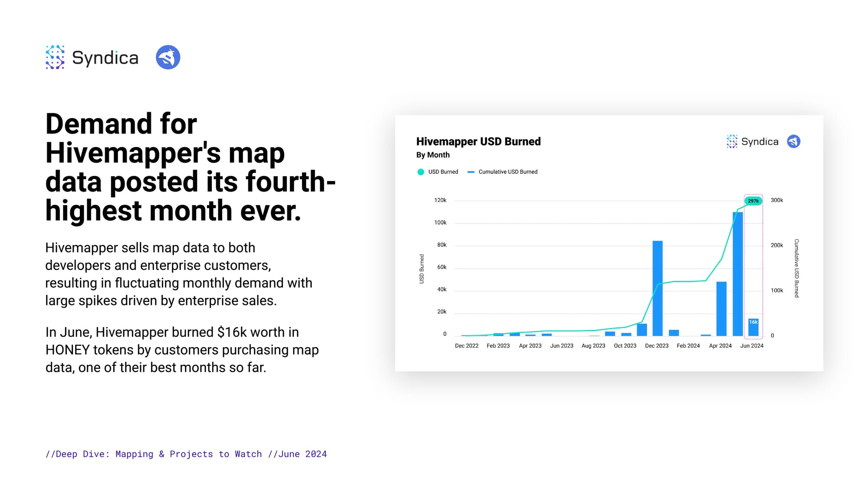Click the Hivemapper USD Burned chart title
868x488 pixels.
pyautogui.click(x=478, y=142)
